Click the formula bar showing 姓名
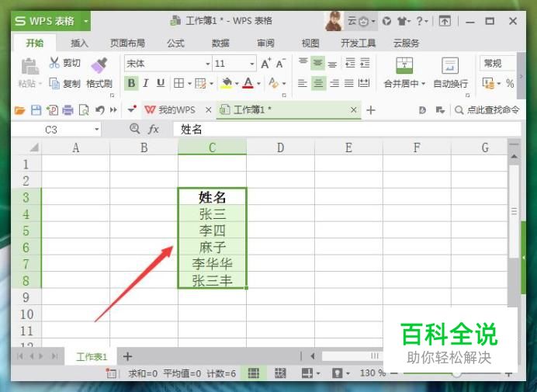The height and width of the screenshot is (392, 537). click(x=347, y=130)
